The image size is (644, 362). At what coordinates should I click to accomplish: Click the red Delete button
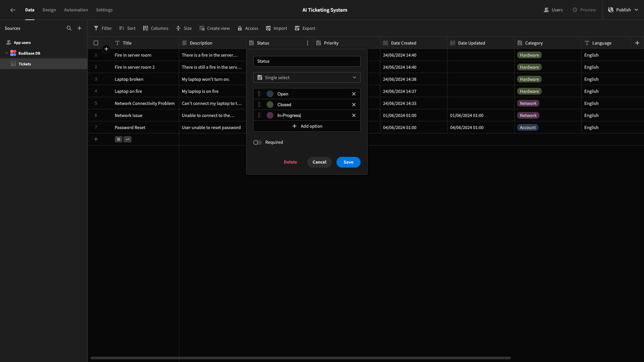click(290, 162)
